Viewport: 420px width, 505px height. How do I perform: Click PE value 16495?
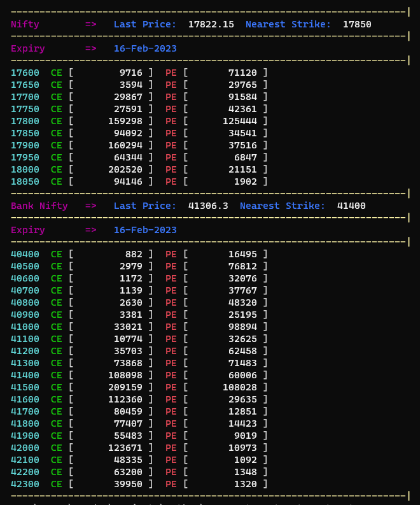(x=242, y=255)
